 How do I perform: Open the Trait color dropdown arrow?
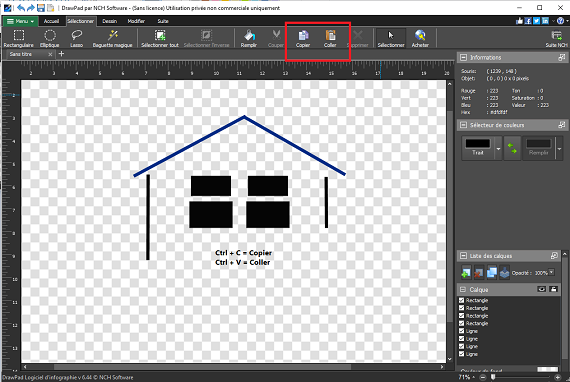tap(498, 149)
